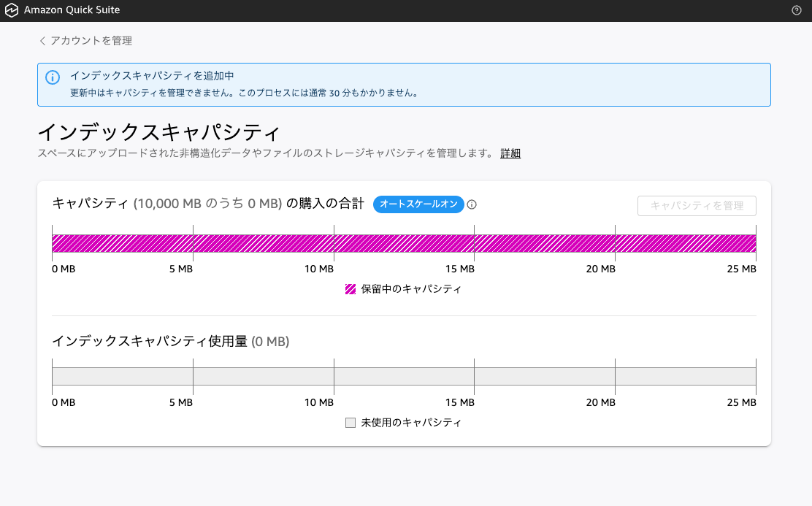Click the gray index capacity usage bar
This screenshot has width=812, height=506.
[x=404, y=377]
